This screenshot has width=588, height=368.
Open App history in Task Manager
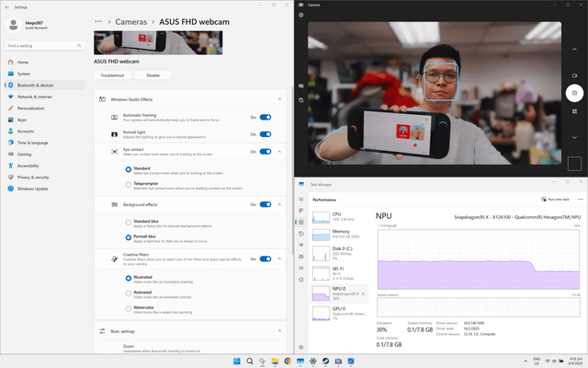point(300,234)
